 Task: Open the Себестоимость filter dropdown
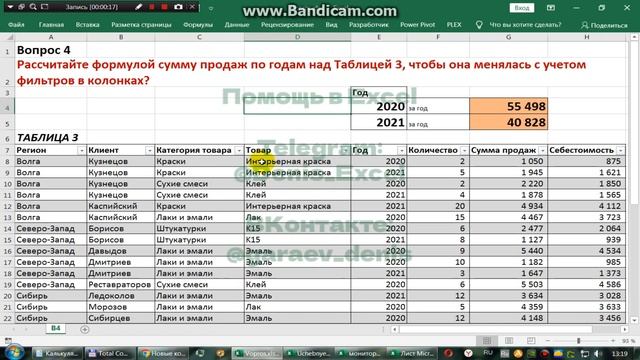click(621, 151)
